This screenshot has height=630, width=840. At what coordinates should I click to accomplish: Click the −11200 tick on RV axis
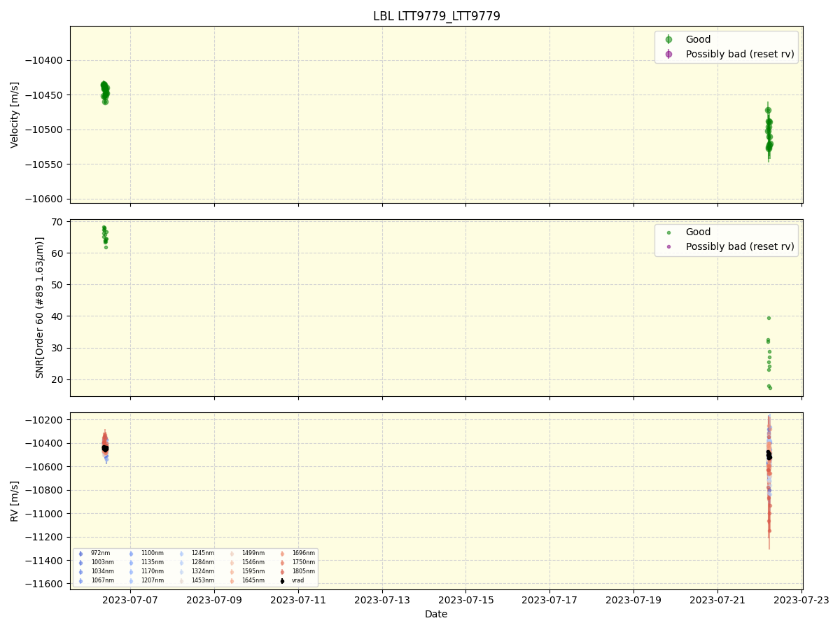(x=44, y=537)
